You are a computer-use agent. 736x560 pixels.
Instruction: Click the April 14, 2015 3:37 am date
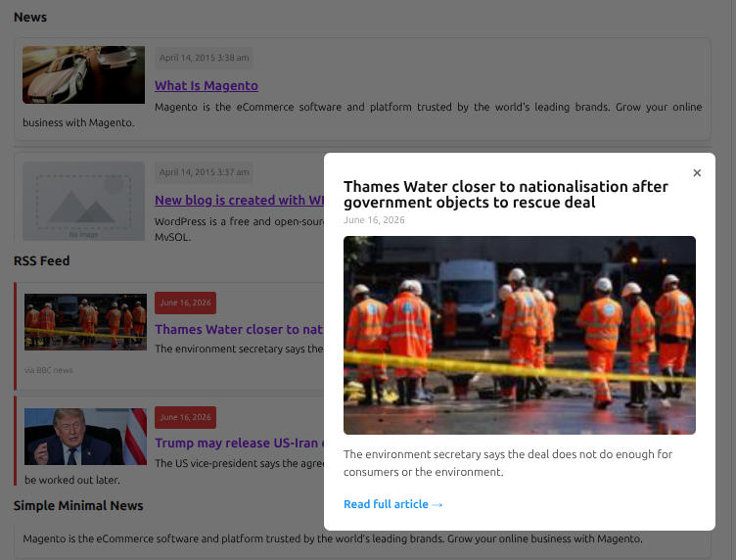coord(205,172)
